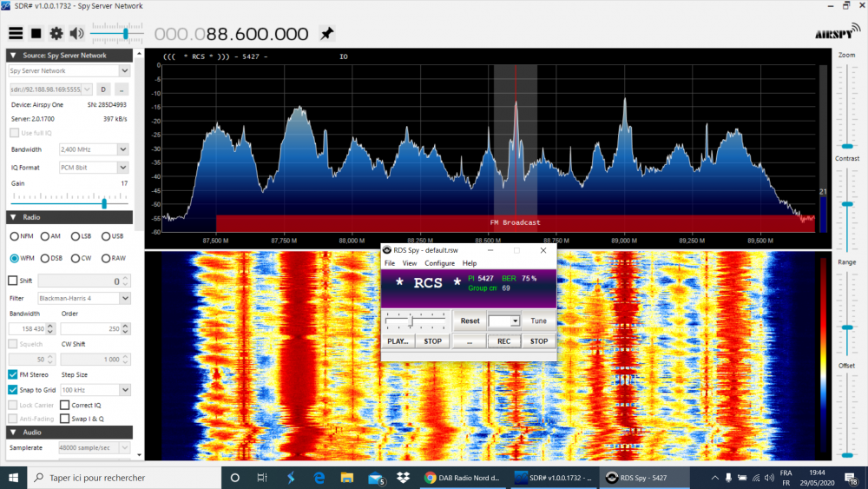The image size is (868, 489).
Task: Click the Airspy logo
Action: 837,32
